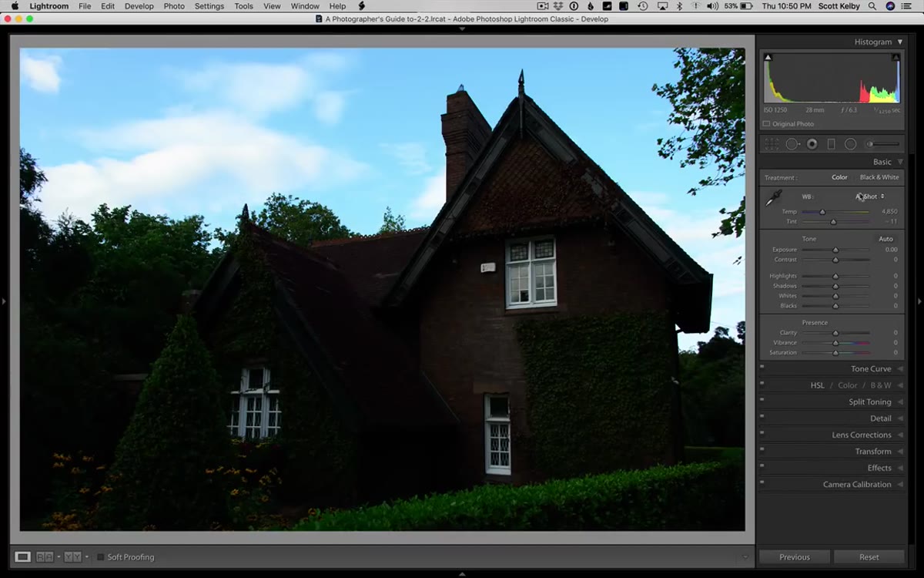Collapse the Basic panel

(x=900, y=162)
